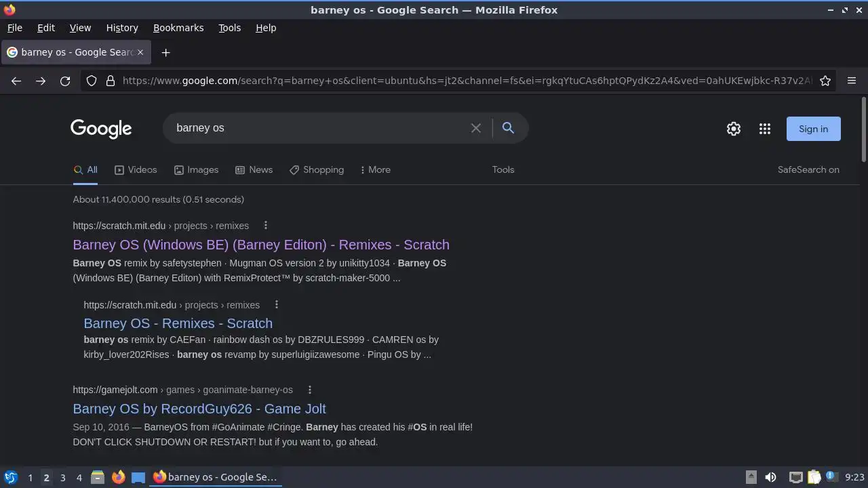Open Google quick settings gear
868x488 pixels.
pos(734,129)
